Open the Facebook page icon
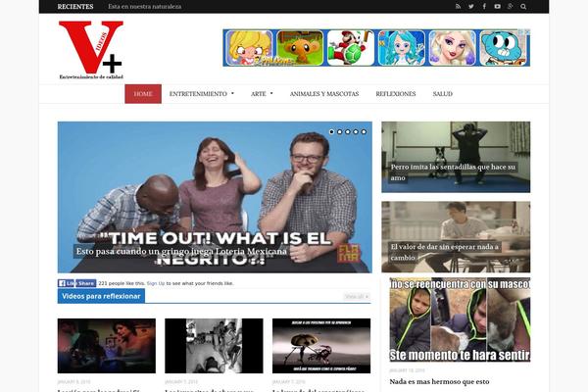The image size is (588, 392). 484,7
